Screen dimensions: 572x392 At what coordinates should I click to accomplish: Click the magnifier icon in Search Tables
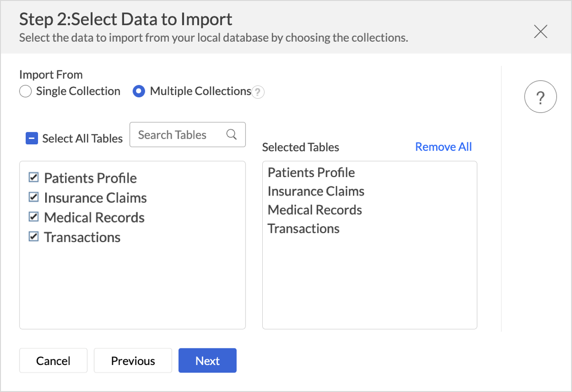pos(231,135)
